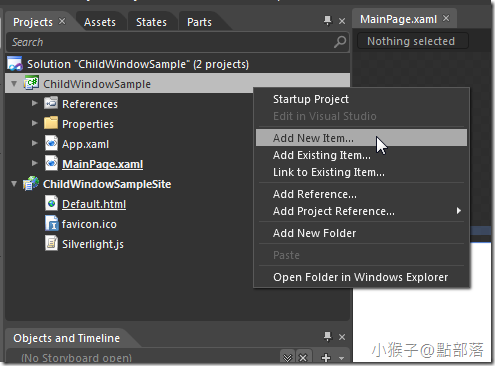The image size is (495, 366).
Task: Collapse the ChildWindowSample project node
Action: pyautogui.click(x=14, y=83)
